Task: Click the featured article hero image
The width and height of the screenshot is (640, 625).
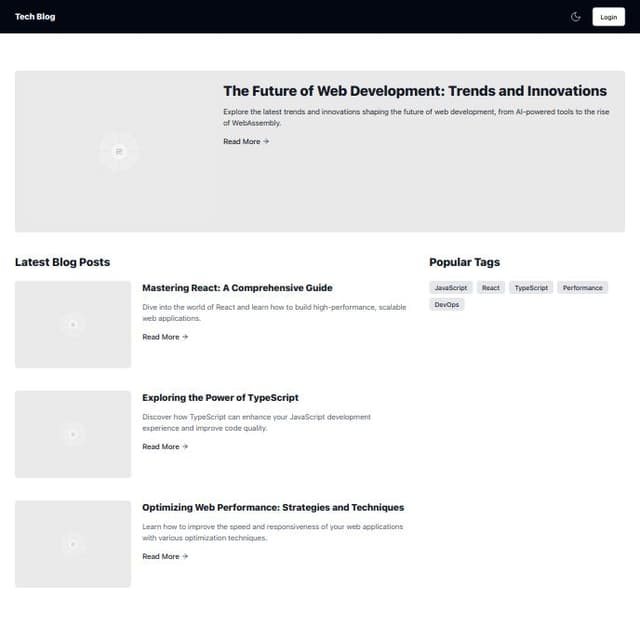Action: [119, 151]
